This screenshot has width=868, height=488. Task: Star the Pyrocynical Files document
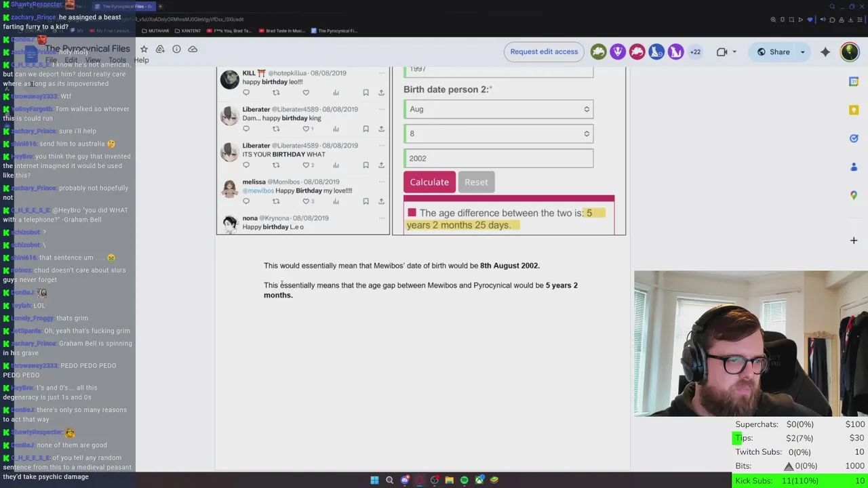(144, 49)
